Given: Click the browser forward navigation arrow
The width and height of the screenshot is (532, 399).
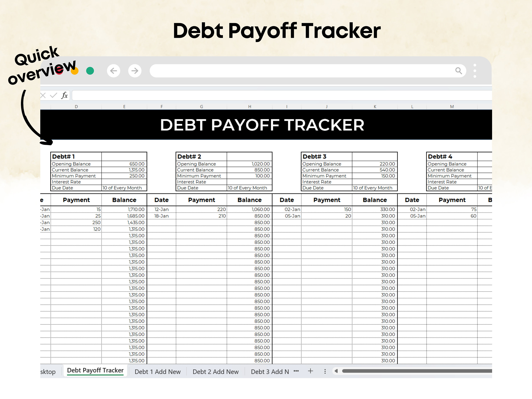Looking at the screenshot, I should click(x=135, y=70).
